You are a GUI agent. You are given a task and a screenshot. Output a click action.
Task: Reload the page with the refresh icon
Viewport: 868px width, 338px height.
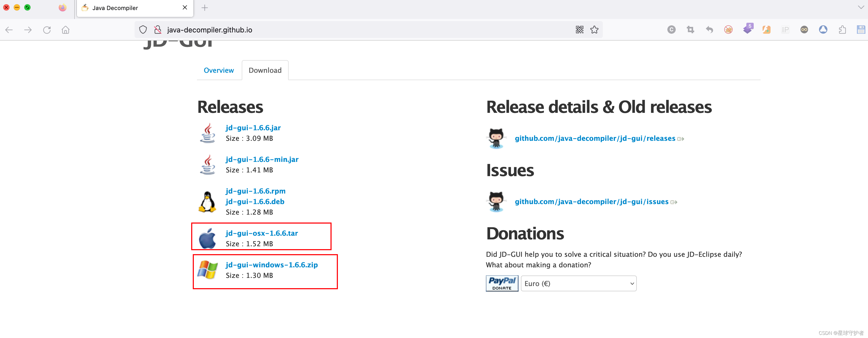(47, 30)
